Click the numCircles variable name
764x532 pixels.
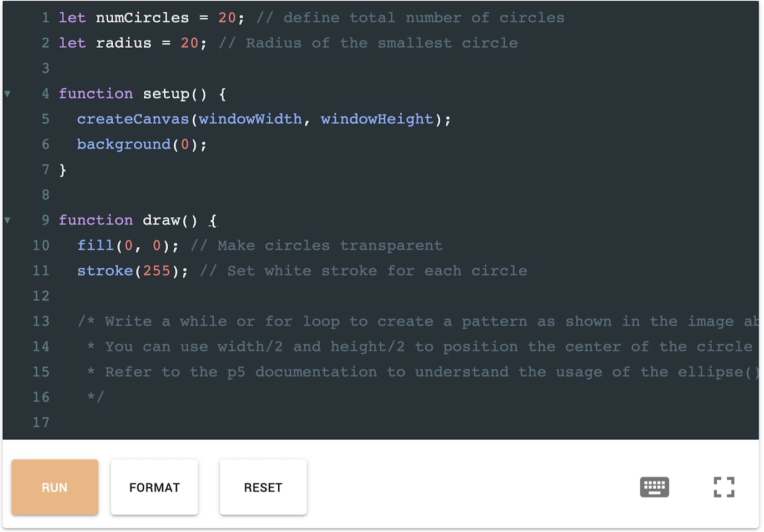[142, 18]
